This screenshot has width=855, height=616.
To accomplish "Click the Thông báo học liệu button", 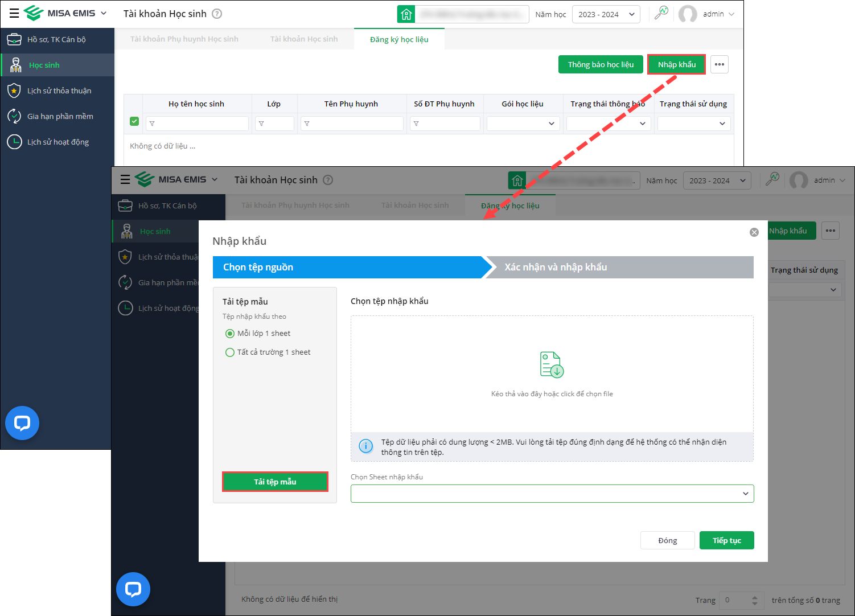I will pyautogui.click(x=601, y=64).
